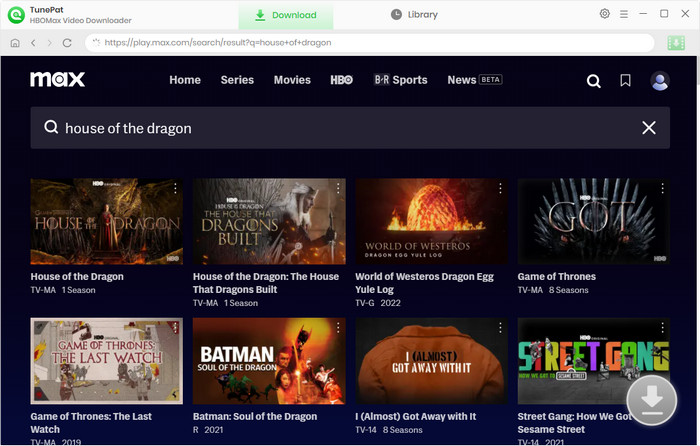The width and height of the screenshot is (700, 446).
Task: Click the Max logo
Action: [x=57, y=79]
